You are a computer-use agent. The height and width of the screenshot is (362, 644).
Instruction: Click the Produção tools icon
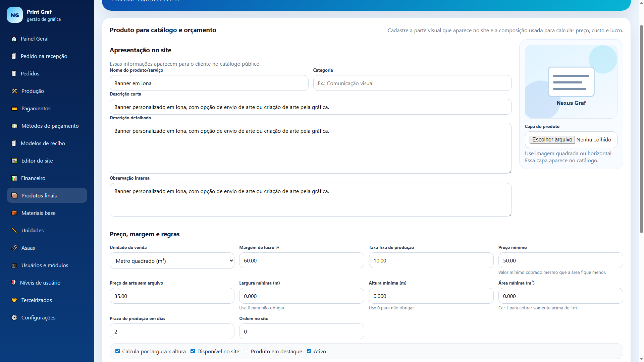(14, 91)
